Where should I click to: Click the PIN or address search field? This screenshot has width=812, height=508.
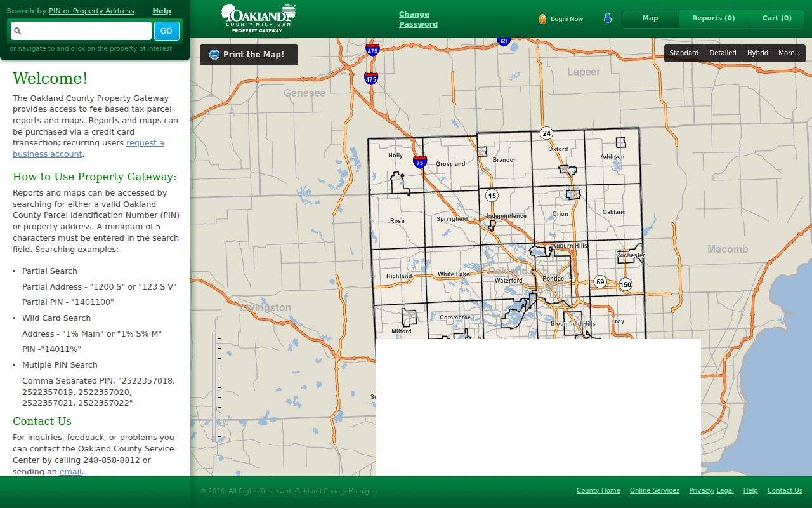81,30
